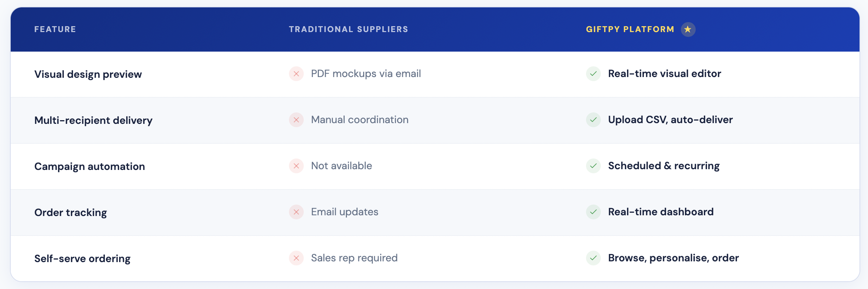Click the Order tracking row label

(x=70, y=213)
